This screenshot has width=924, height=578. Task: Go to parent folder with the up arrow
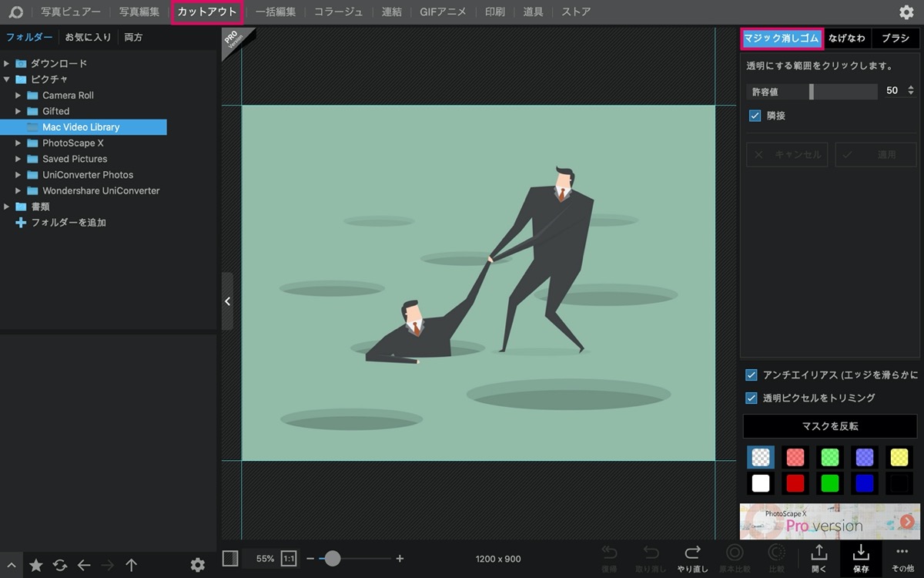click(132, 565)
